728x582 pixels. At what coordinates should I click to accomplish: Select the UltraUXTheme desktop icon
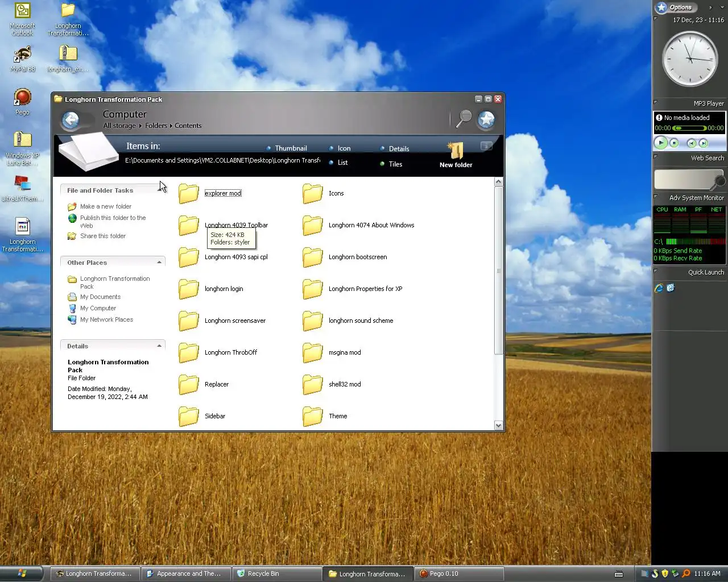[23, 189]
